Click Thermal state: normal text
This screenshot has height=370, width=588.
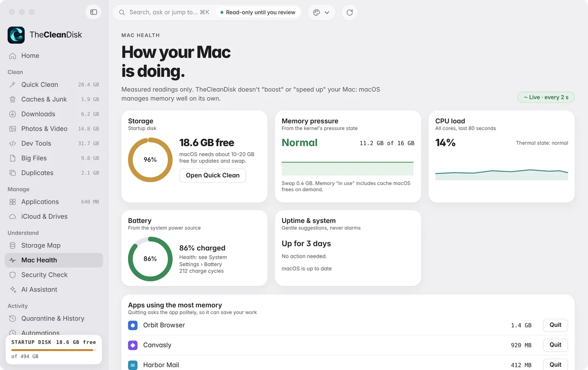click(542, 143)
